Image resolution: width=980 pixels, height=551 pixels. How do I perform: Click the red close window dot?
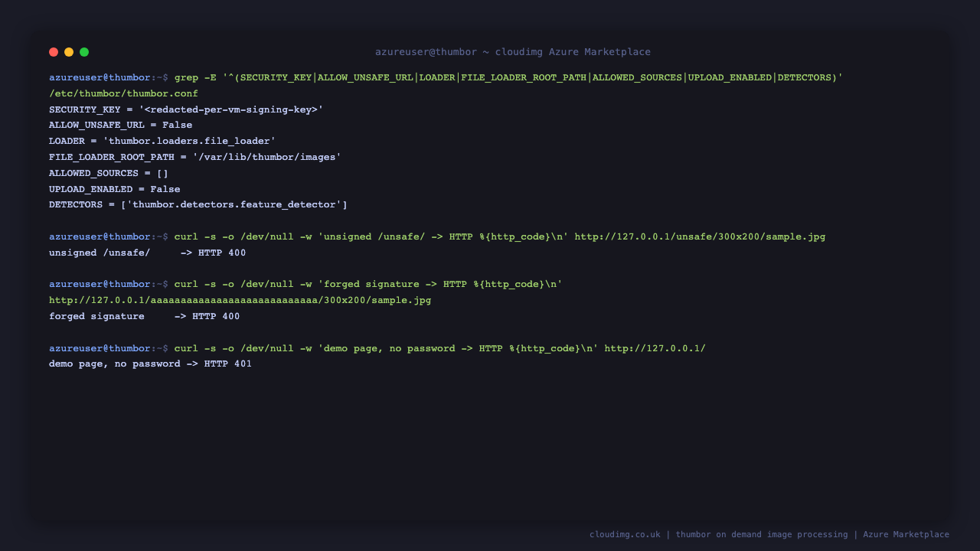(x=54, y=52)
